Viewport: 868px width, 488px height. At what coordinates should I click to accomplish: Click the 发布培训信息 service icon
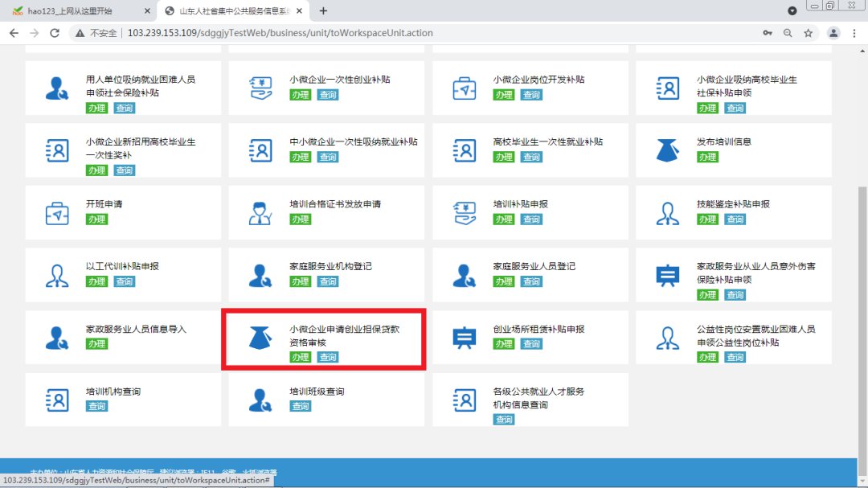pos(667,150)
